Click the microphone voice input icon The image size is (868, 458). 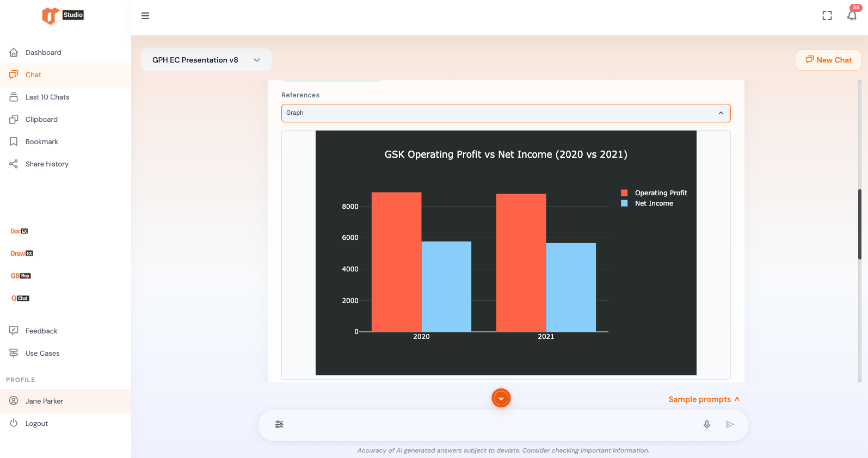[x=707, y=424]
